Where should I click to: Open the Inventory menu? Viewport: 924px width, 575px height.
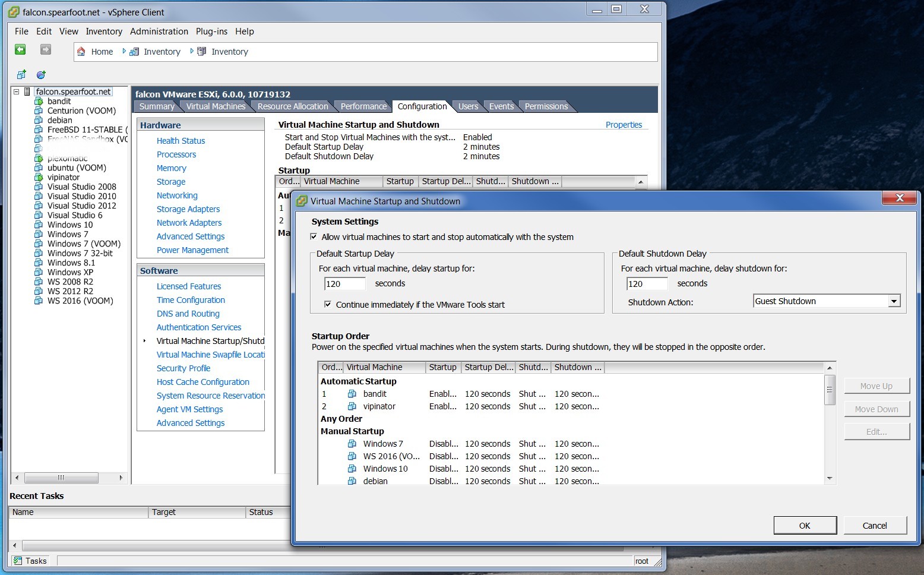tap(104, 31)
